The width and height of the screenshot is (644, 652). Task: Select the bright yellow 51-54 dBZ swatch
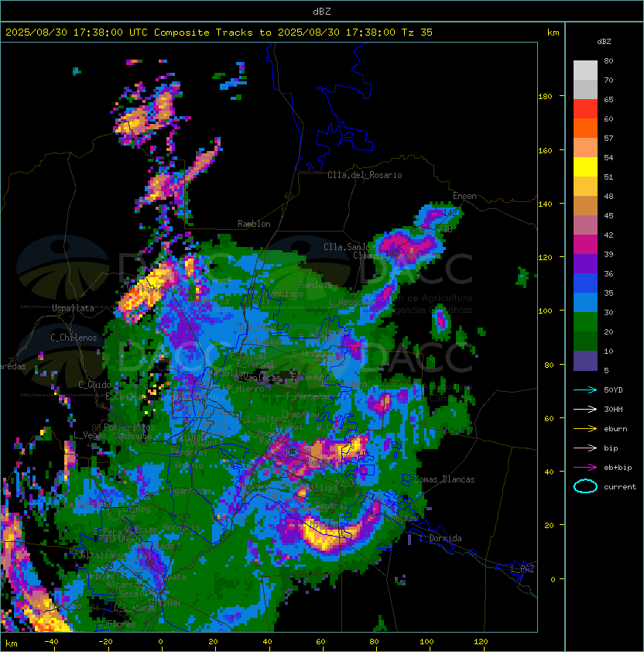coord(585,167)
